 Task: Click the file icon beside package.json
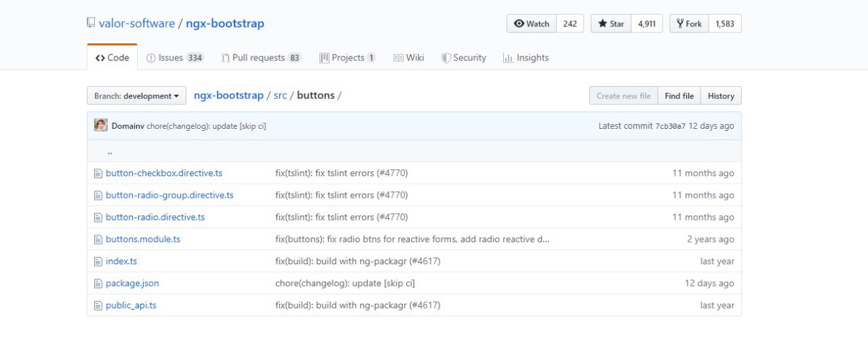click(x=98, y=283)
